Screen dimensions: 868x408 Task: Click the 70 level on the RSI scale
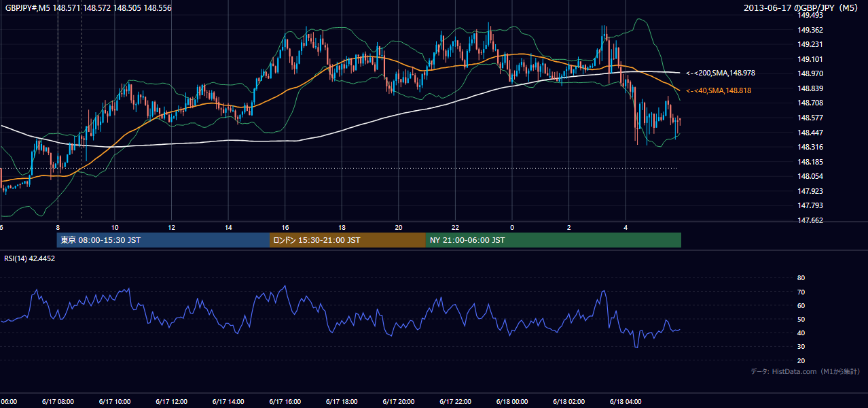(801, 292)
